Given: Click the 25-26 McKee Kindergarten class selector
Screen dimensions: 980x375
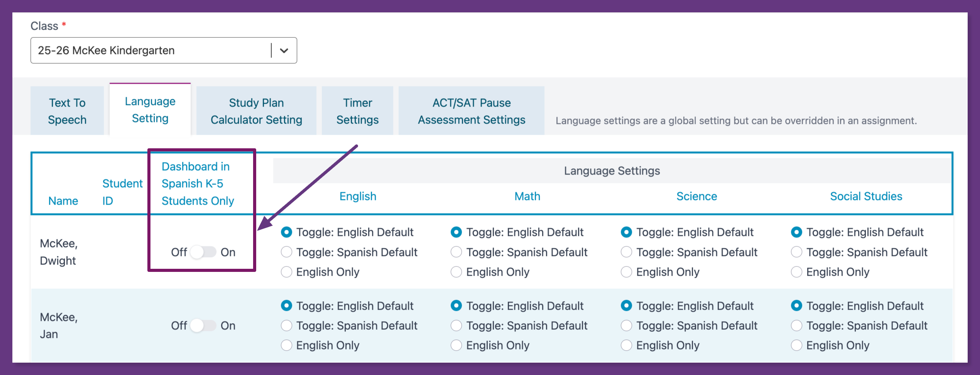Looking at the screenshot, I should [x=150, y=51].
